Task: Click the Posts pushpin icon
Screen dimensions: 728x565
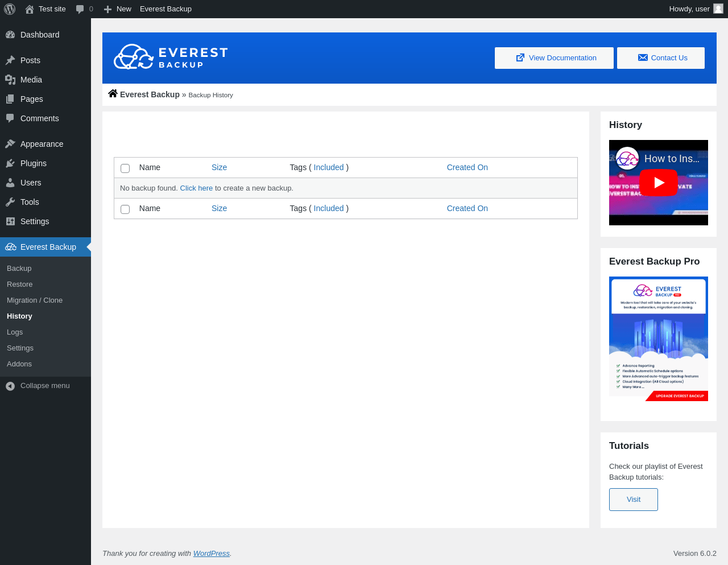Action: (10, 60)
